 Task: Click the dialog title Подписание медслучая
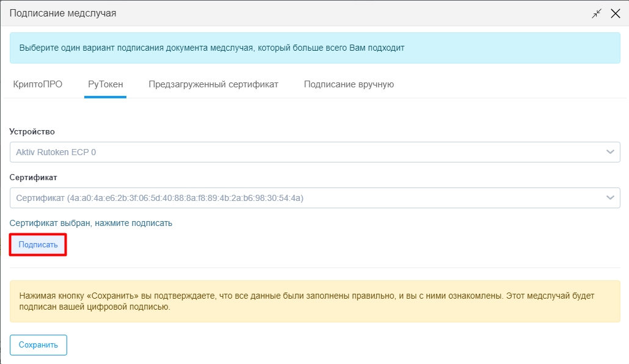click(62, 13)
